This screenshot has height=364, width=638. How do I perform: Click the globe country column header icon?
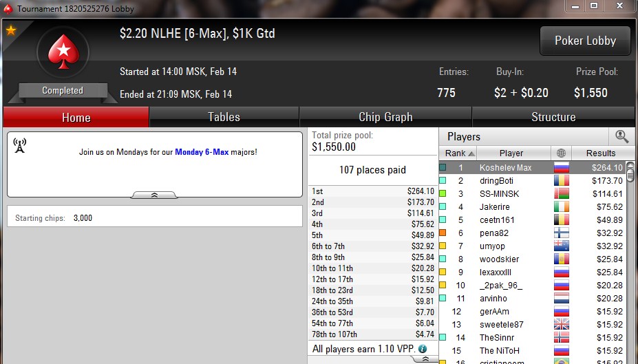coord(561,153)
